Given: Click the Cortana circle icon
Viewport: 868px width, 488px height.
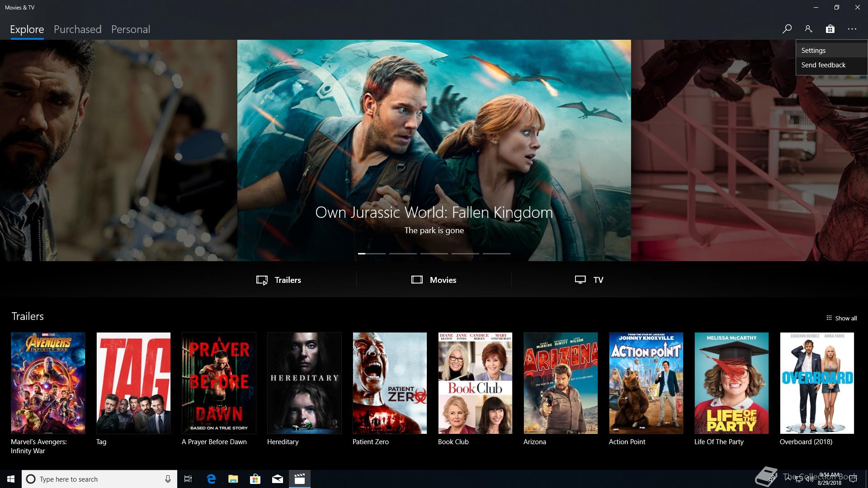Looking at the screenshot, I should [31, 479].
